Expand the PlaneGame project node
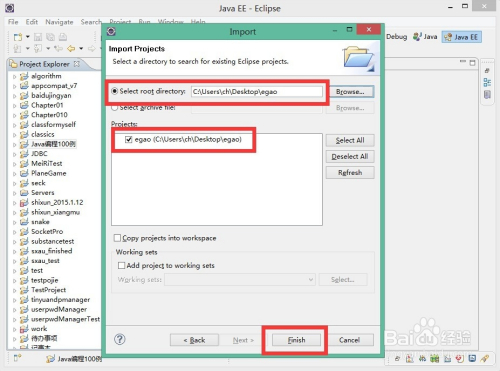Viewport: 500px width, 371px height. [14, 173]
